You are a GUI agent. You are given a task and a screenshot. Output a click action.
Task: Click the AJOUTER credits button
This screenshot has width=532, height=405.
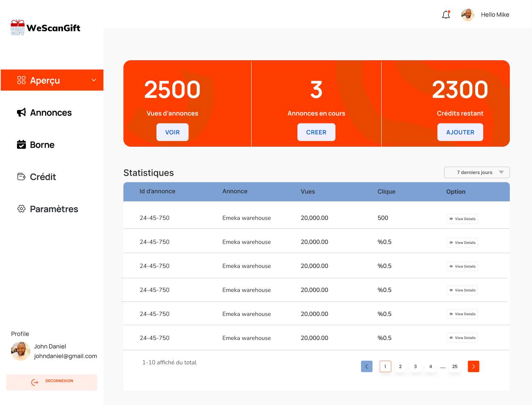click(460, 132)
